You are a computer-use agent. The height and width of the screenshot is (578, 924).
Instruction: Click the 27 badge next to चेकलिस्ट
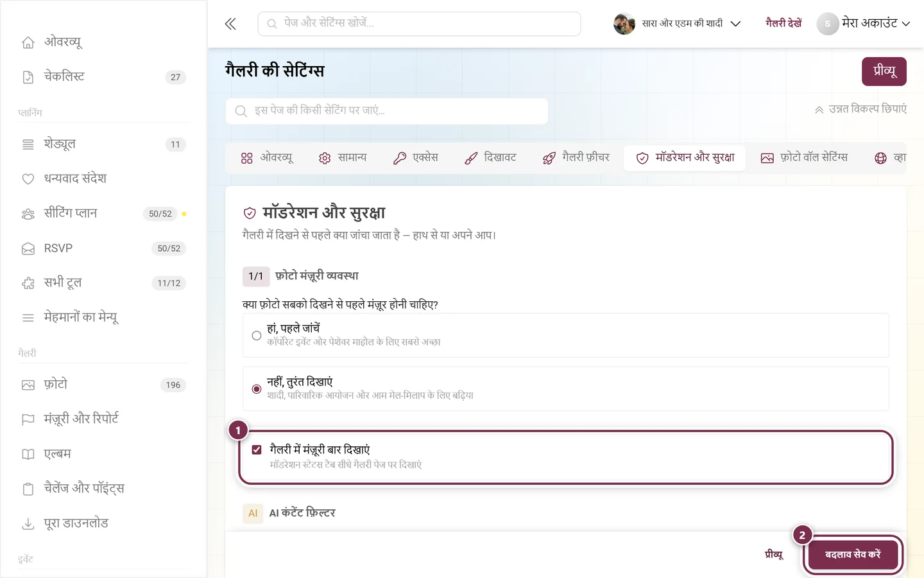tap(176, 77)
